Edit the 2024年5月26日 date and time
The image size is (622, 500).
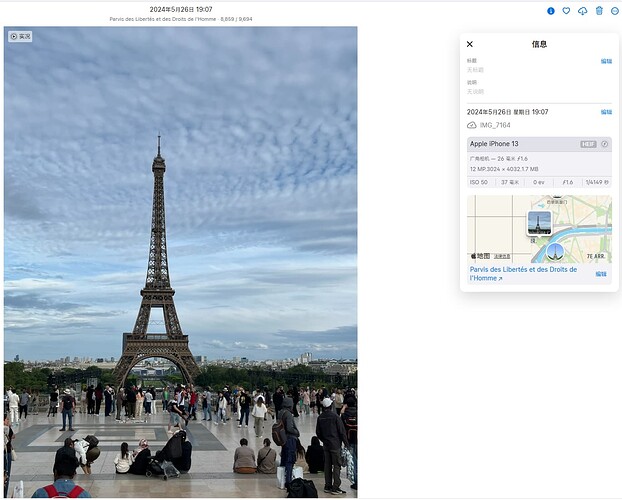(606, 112)
